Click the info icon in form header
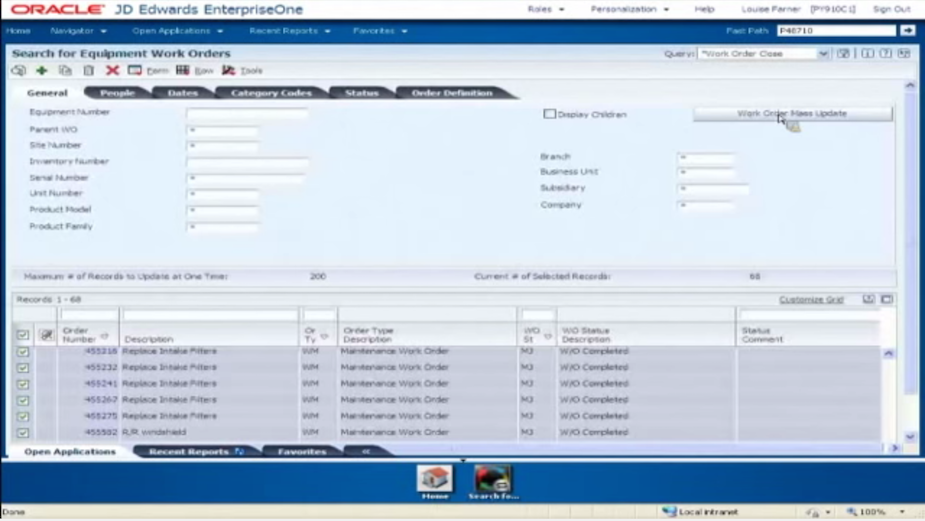This screenshot has height=521, width=925. (868, 53)
